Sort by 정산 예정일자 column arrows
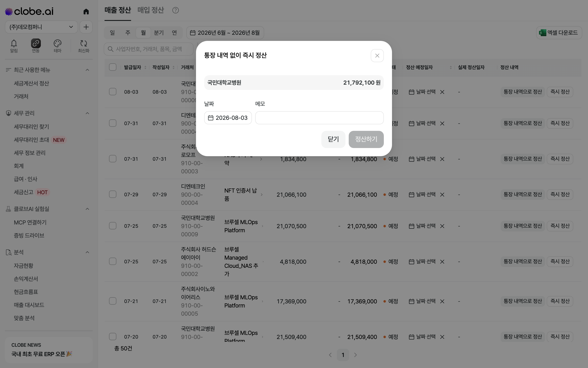This screenshot has width=588, height=368. 451,67
